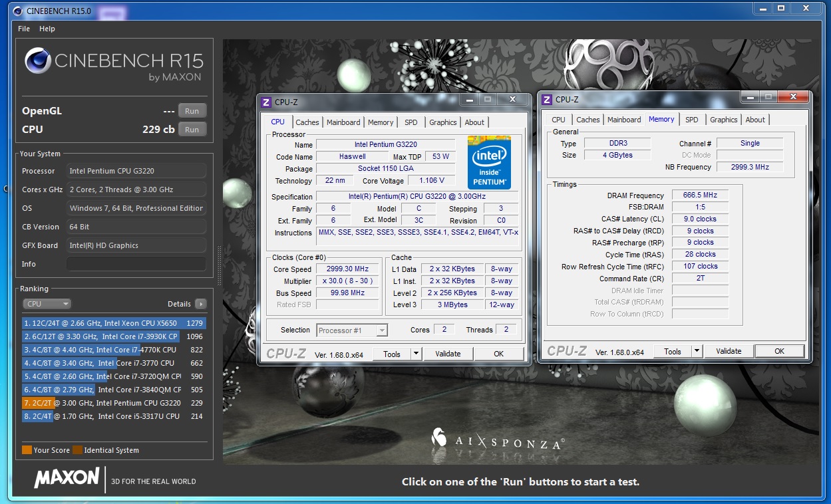Switch to About tab in left CPU-Z window
Viewport: 831px width, 504px height.
(474, 122)
